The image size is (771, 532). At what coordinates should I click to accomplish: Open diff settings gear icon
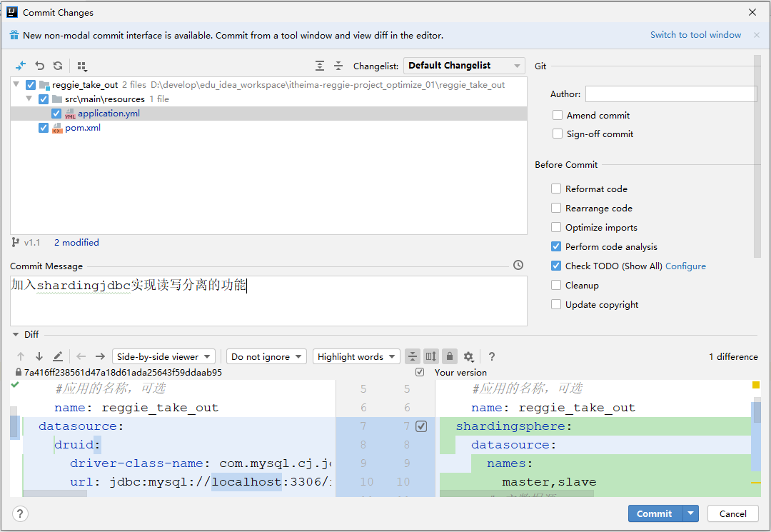[x=468, y=356]
